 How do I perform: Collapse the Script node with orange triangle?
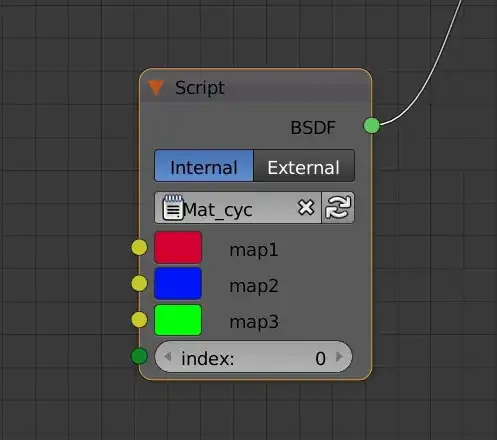[156, 88]
